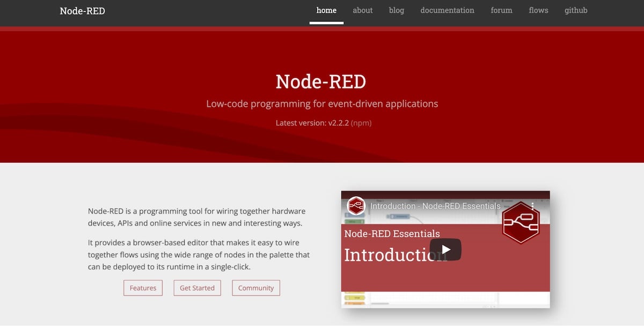Open the flows library
This screenshot has height=326, width=644.
coord(538,10)
